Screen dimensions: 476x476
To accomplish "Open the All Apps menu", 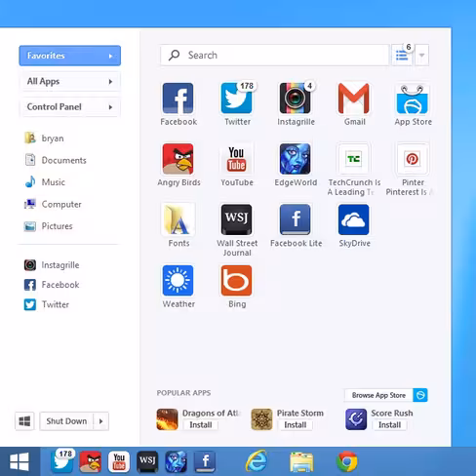I will click(70, 81).
